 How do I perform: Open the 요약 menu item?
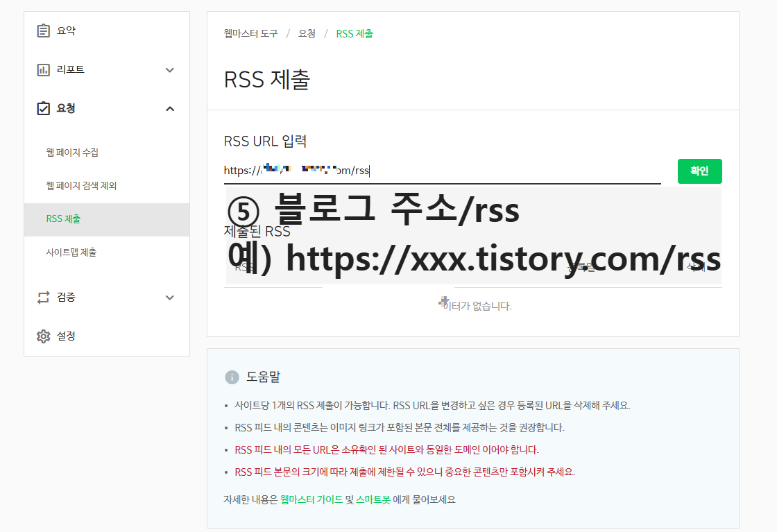[66, 31]
